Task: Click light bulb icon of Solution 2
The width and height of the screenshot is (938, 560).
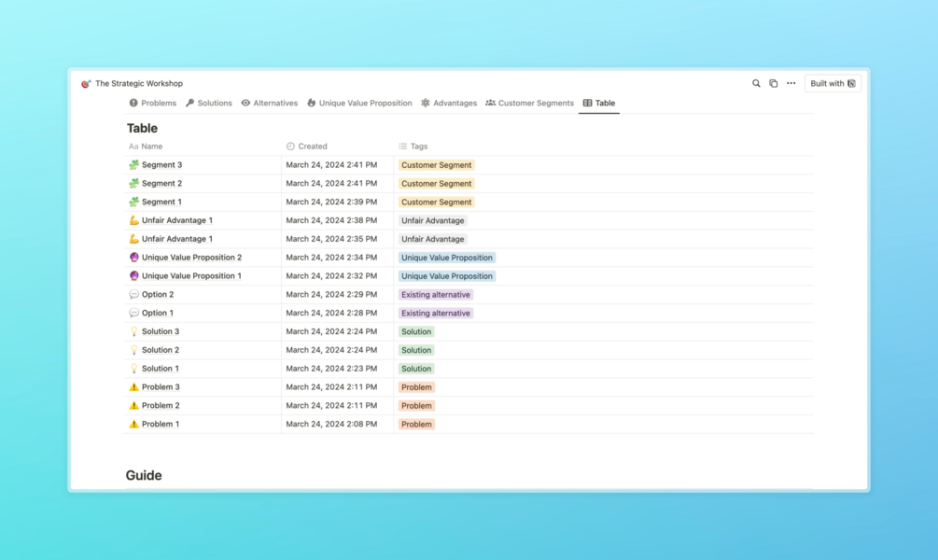Action: click(134, 350)
